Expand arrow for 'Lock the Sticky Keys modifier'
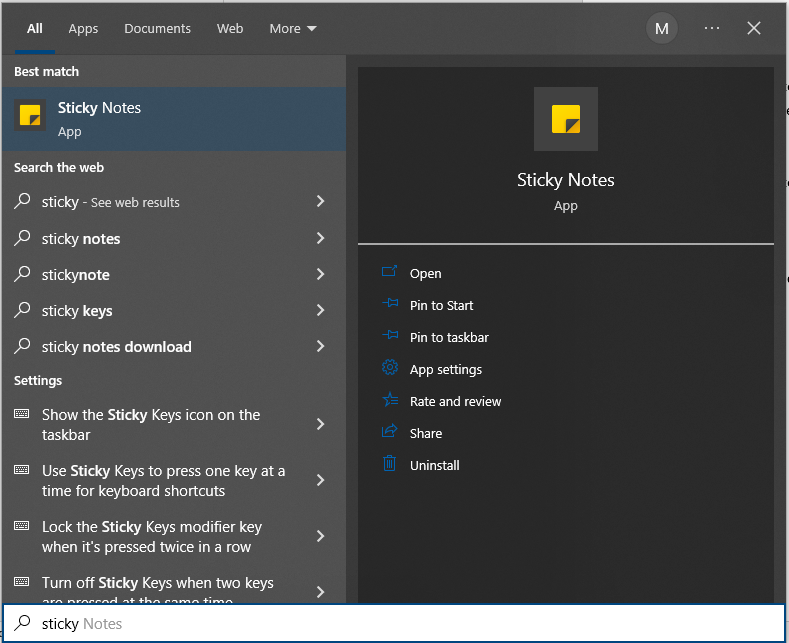Viewport: 789px width, 643px height. 320,537
